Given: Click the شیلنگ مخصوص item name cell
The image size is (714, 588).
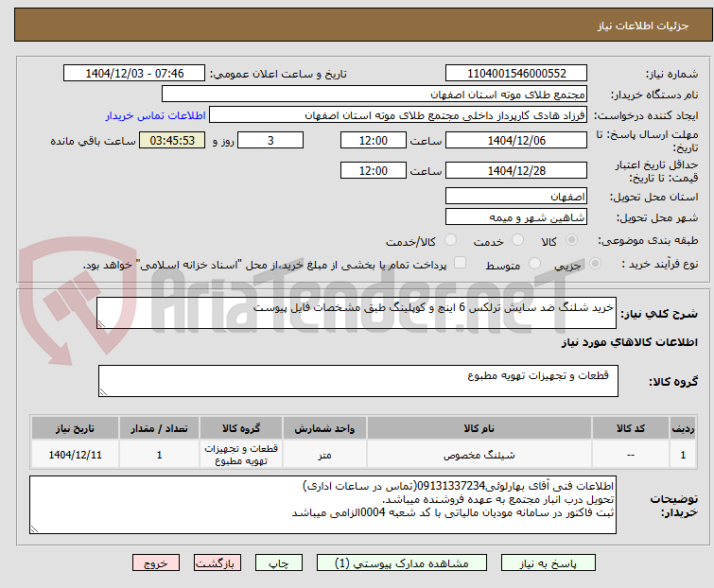Looking at the screenshot, I should (479, 455).
